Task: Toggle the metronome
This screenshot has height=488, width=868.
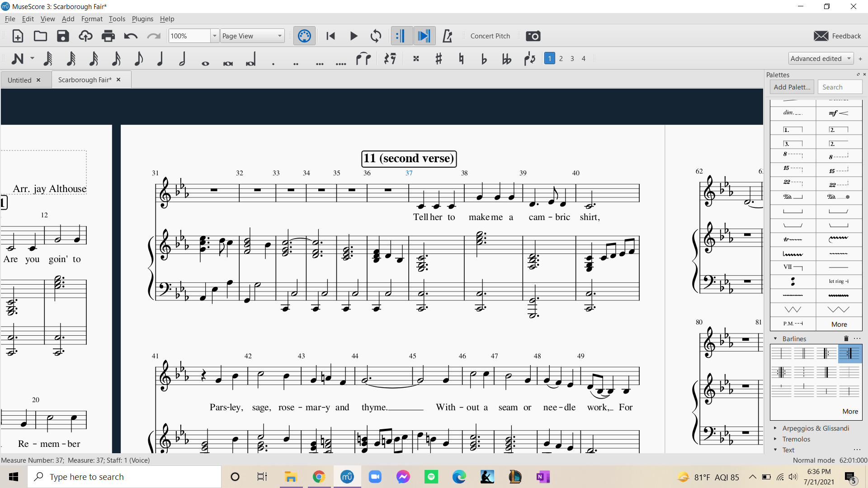Action: pos(447,36)
